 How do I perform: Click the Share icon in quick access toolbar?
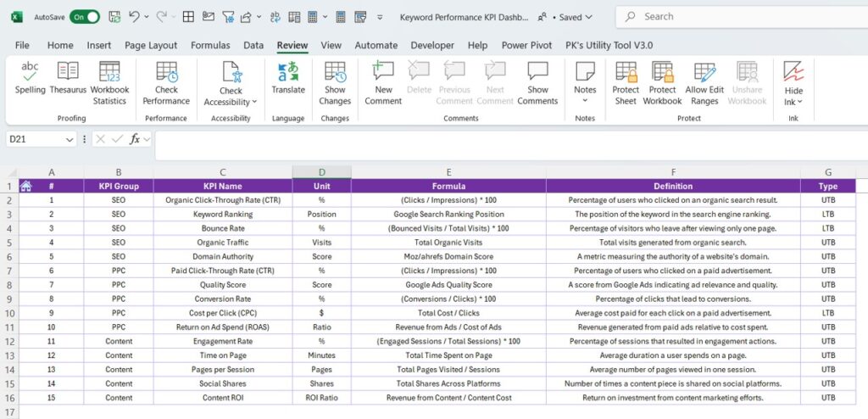(x=247, y=17)
